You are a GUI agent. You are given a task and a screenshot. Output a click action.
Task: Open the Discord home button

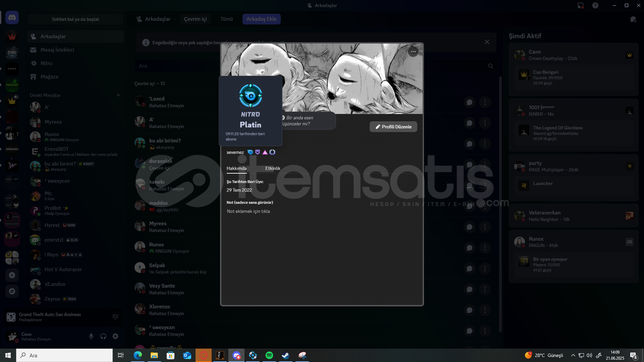[12, 17]
